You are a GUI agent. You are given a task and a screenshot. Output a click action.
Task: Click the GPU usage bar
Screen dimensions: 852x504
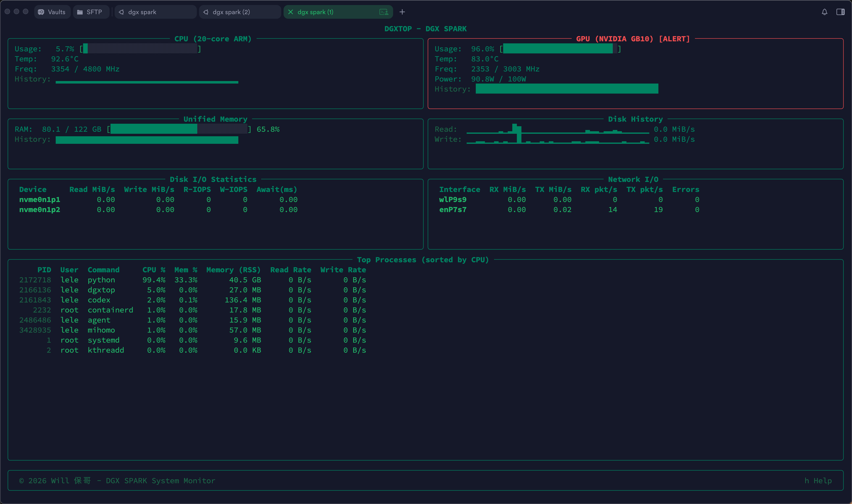(560, 49)
